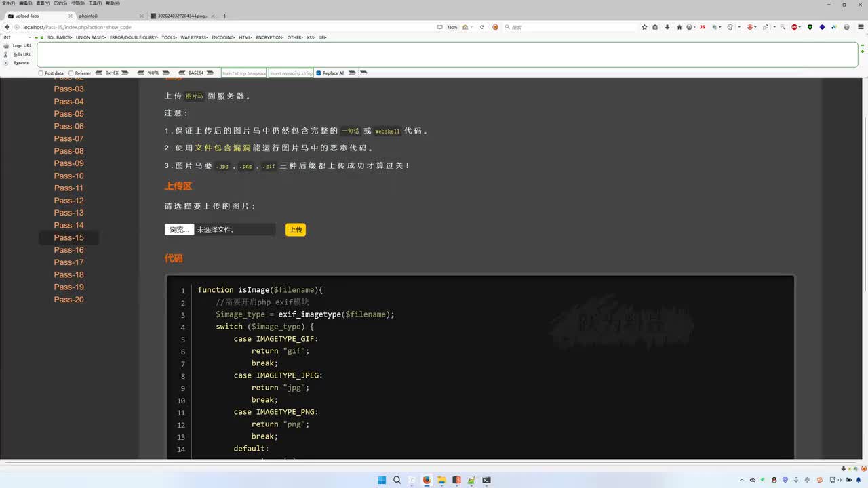Click Split URL in the HackBar
868x488 pixels.
[18, 54]
